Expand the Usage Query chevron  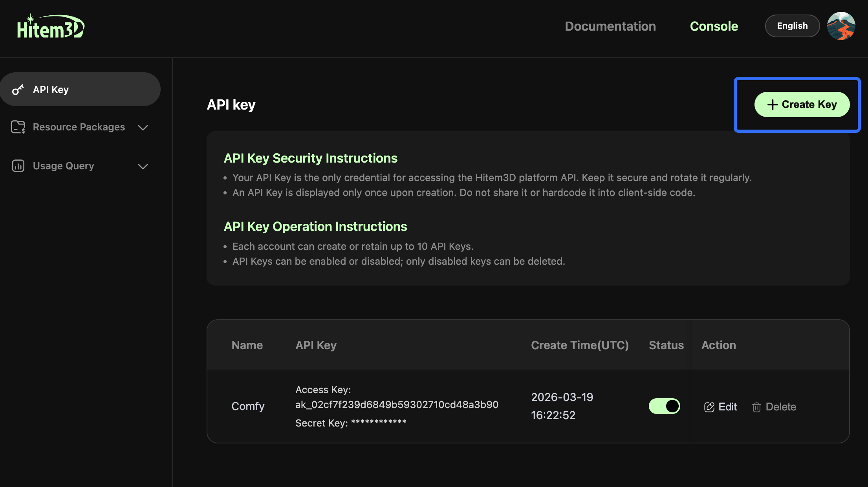coord(143,166)
